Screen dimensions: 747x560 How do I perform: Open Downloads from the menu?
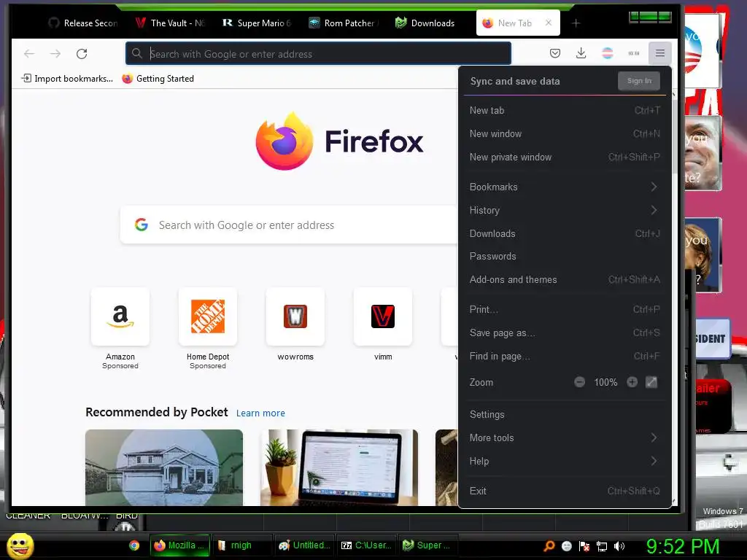(x=565, y=233)
